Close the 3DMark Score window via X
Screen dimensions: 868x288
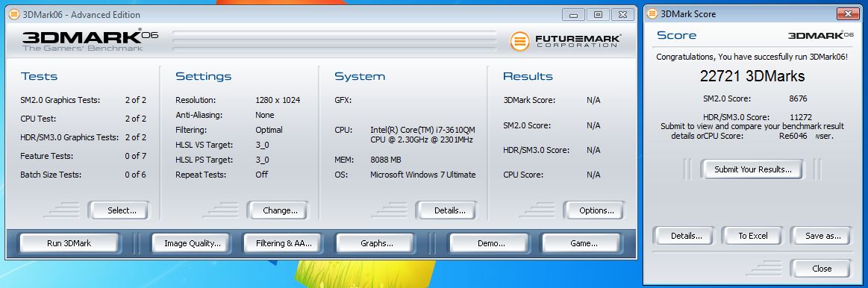pos(848,14)
